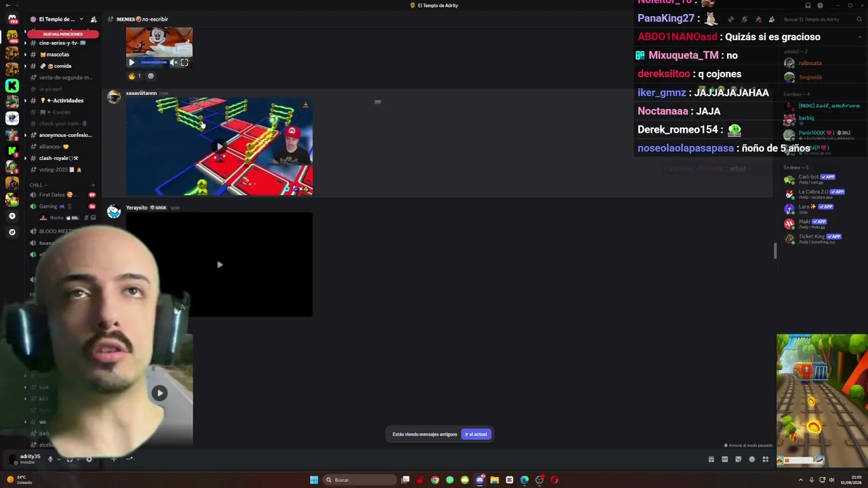Toggle microphone mute in user panel
868x488 pixels.
pyautogui.click(x=50, y=459)
